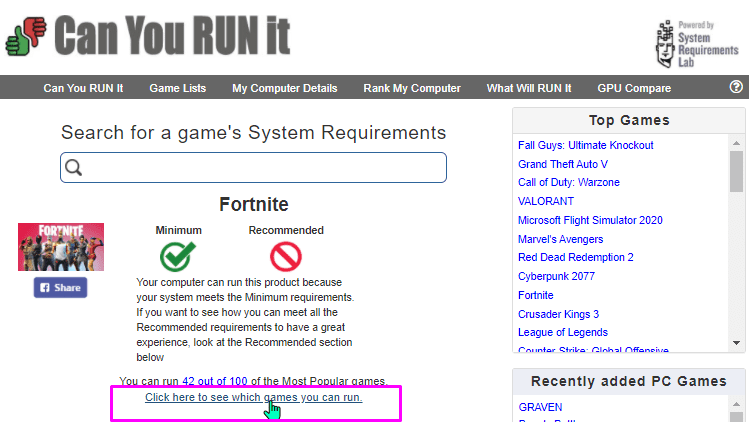Click the magnifier icon in search box
The image size is (749, 422).
(x=74, y=168)
